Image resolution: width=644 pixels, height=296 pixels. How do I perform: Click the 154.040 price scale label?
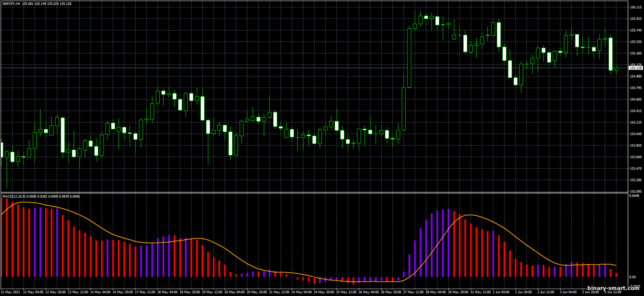(x=636, y=134)
